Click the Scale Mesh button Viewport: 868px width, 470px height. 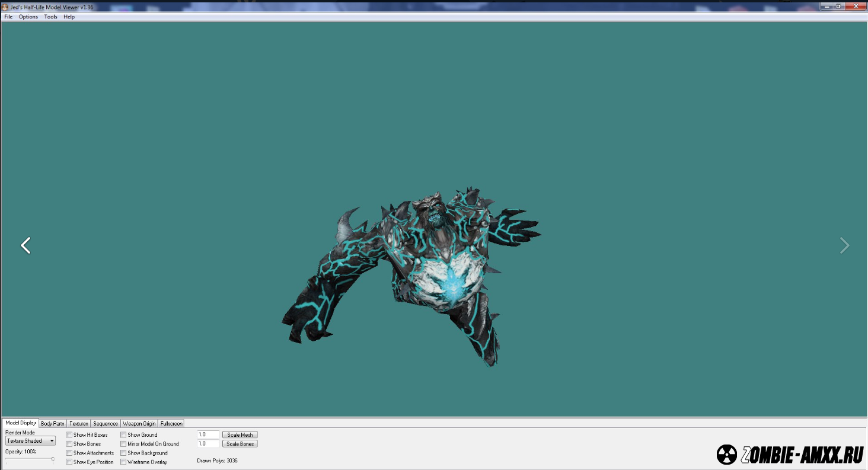[240, 434]
